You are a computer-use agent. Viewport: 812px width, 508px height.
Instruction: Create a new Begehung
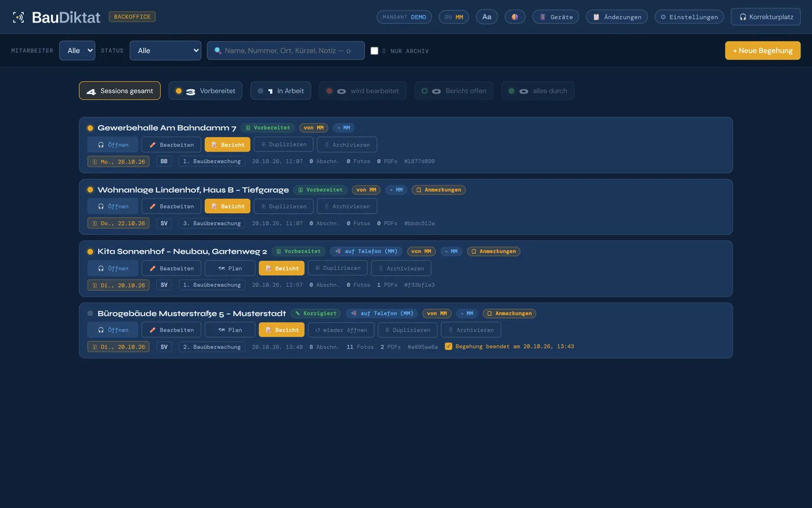click(763, 51)
